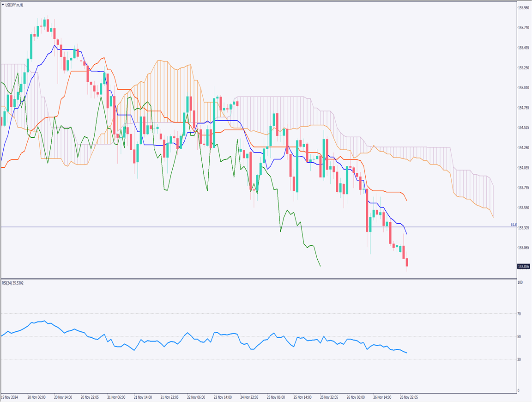Click the RSI 50 level scale label

(519, 337)
